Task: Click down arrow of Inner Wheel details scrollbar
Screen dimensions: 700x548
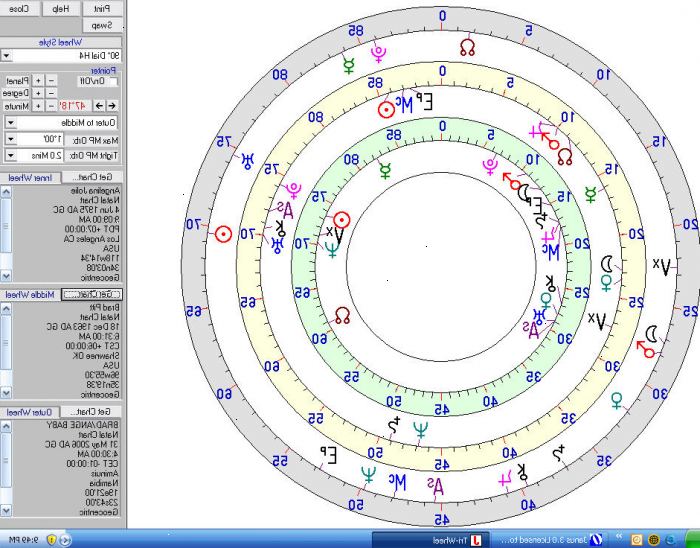Action: [x=6, y=275]
